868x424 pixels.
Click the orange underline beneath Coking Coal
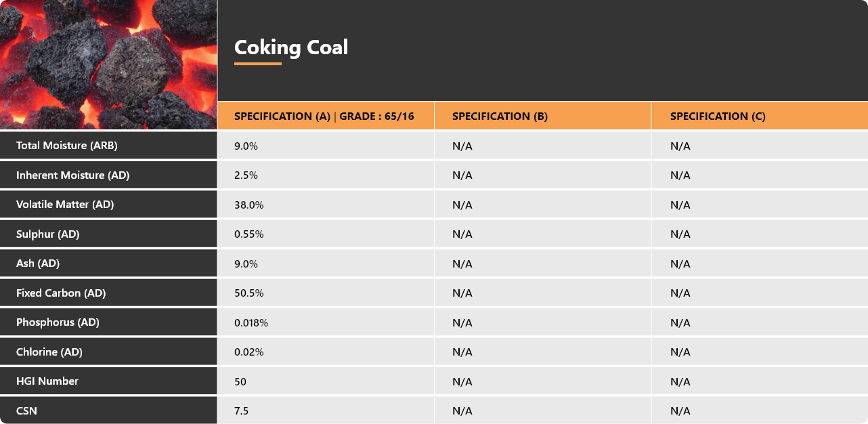(258, 64)
